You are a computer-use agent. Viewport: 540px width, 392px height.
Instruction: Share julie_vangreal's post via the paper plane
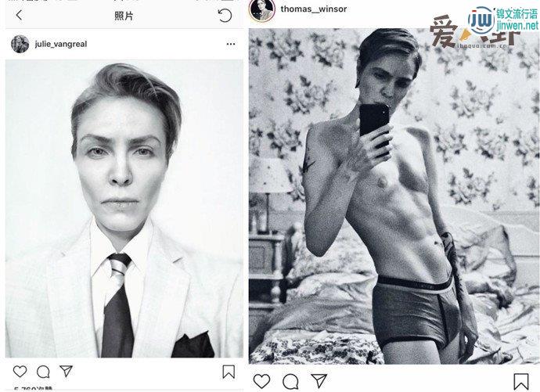[66, 371]
